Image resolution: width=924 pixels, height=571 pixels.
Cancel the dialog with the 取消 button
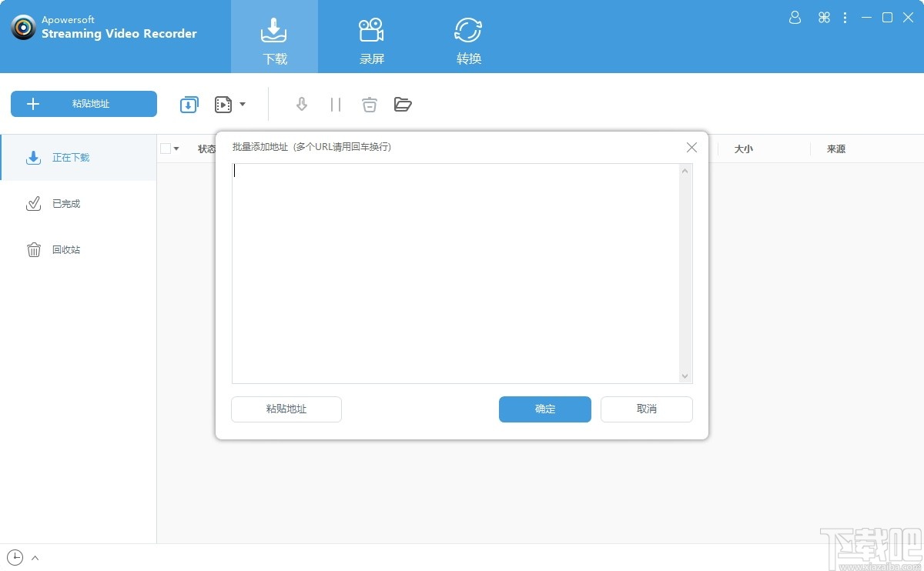(646, 409)
